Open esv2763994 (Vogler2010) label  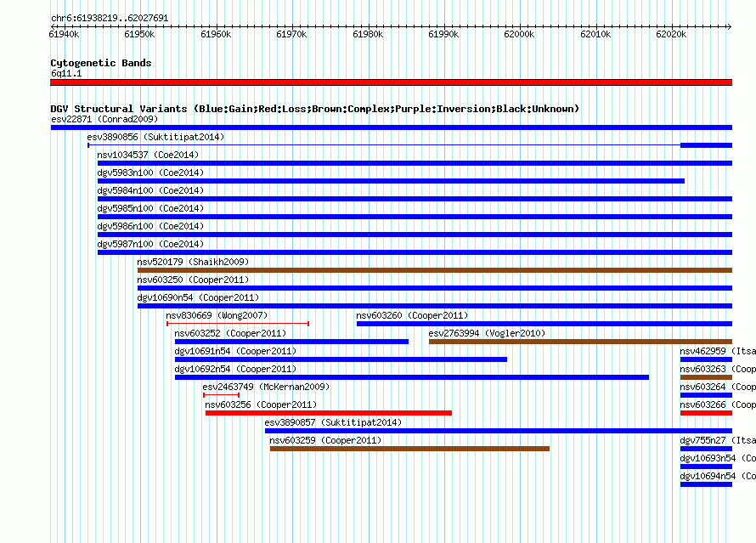click(487, 333)
